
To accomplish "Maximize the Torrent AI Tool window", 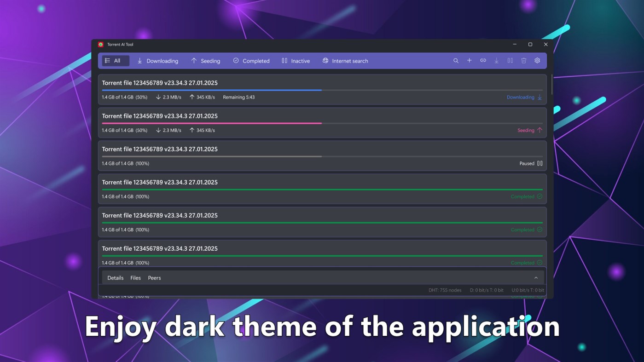I will point(530,45).
